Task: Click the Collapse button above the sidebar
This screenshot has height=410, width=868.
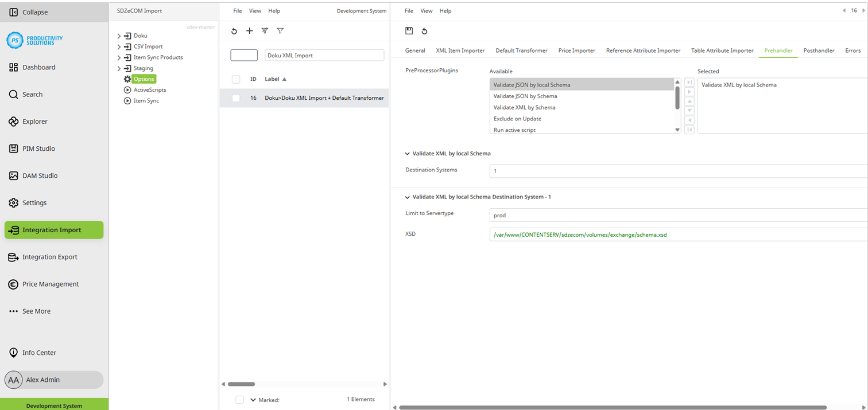Action: pyautogui.click(x=34, y=11)
